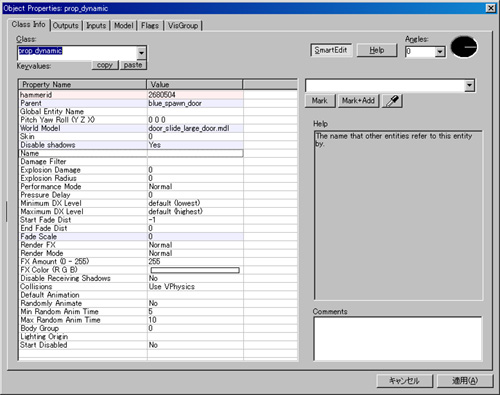Switch to the Inputs tab
The height and width of the screenshot is (395, 500).
click(96, 26)
